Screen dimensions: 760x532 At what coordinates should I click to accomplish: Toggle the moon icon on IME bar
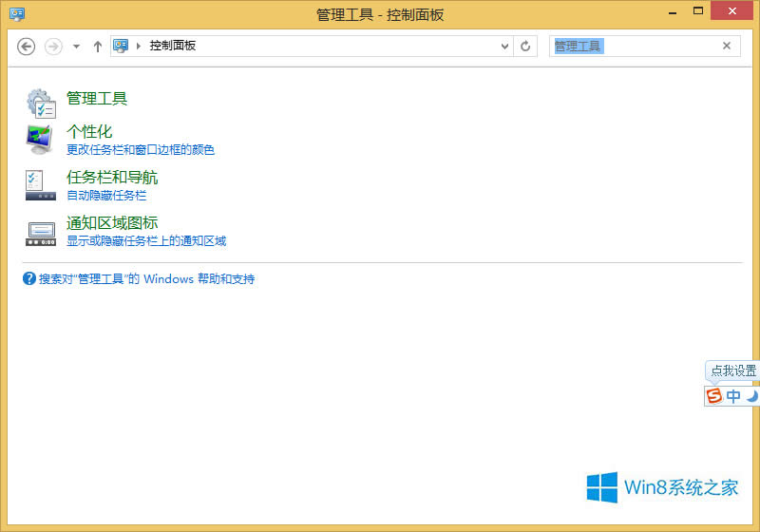(751, 396)
